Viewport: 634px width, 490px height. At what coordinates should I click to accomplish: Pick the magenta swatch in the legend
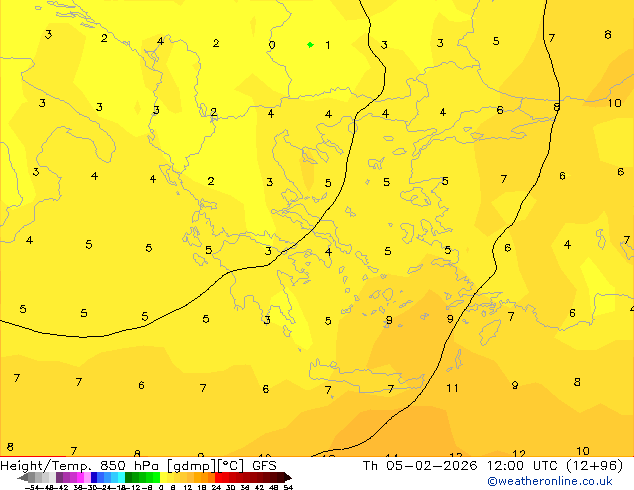[80, 477]
